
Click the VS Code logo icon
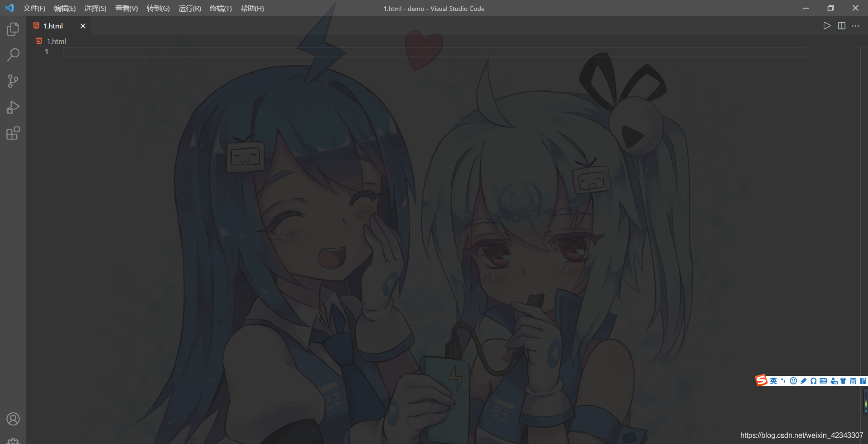(x=9, y=8)
